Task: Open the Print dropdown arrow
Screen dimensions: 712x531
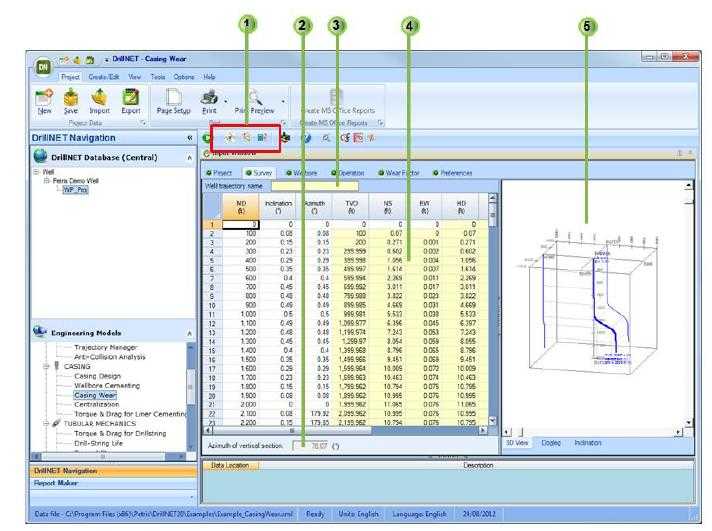Action: [x=226, y=102]
